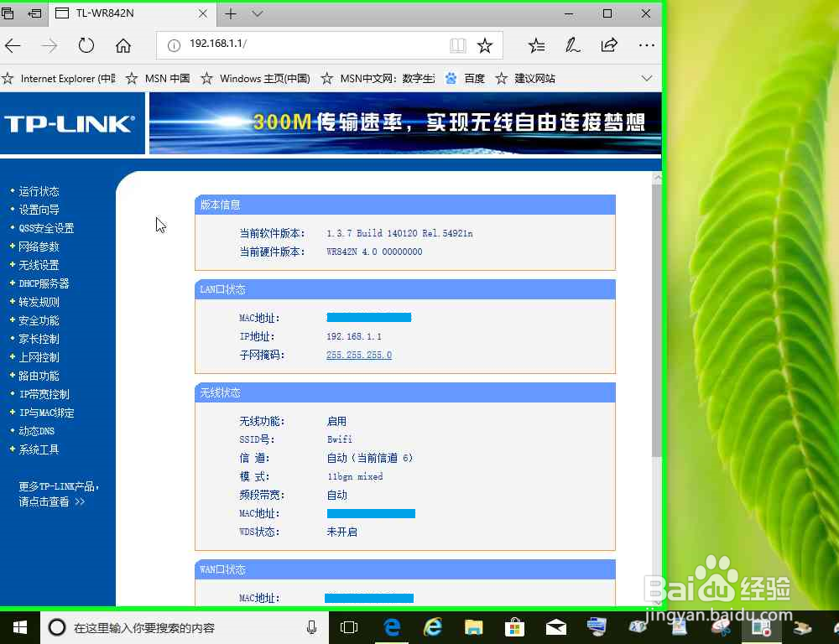Refresh the 192.168.1.1 page
This screenshot has height=644, width=839.
coord(86,45)
